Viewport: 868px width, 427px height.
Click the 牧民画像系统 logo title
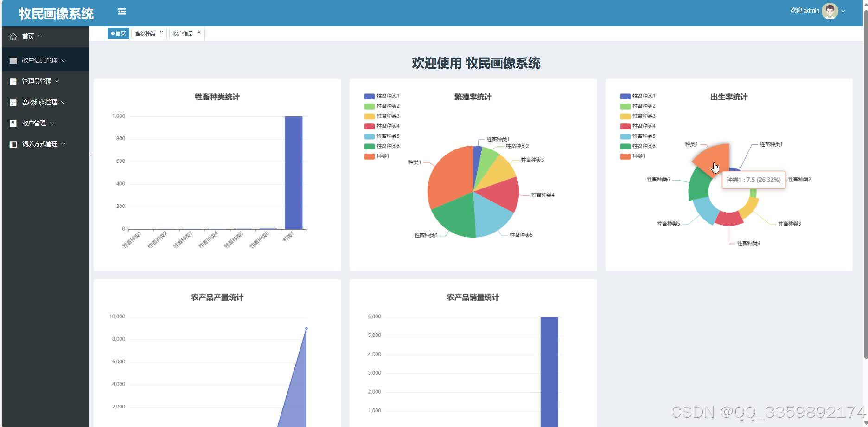(56, 14)
